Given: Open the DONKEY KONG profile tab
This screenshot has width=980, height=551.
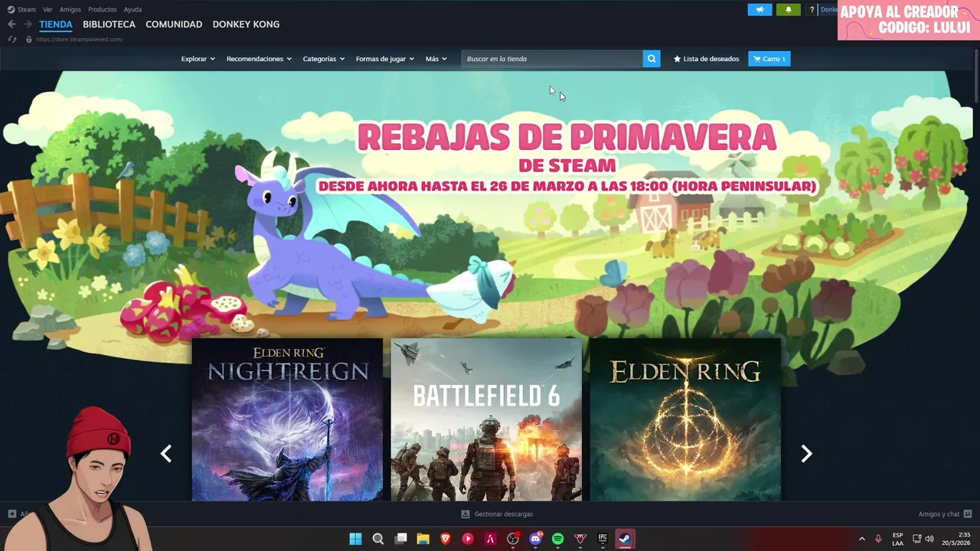Looking at the screenshot, I should pyautogui.click(x=246, y=24).
